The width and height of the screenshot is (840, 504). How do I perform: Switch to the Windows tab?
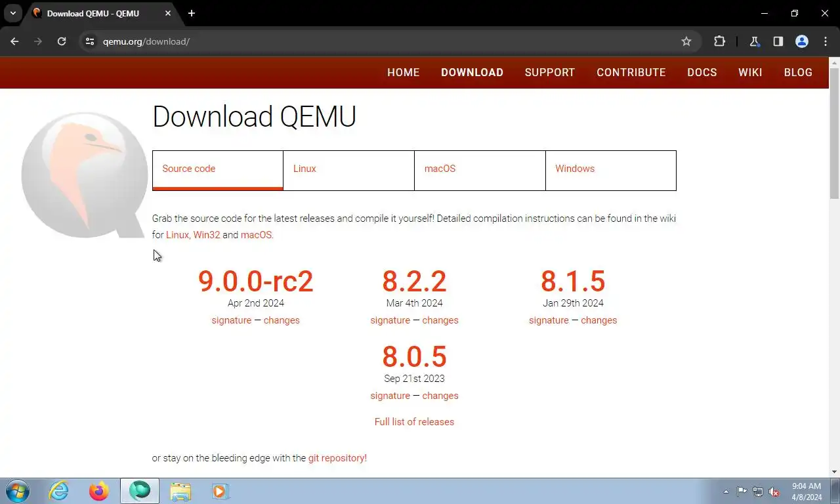(x=611, y=170)
